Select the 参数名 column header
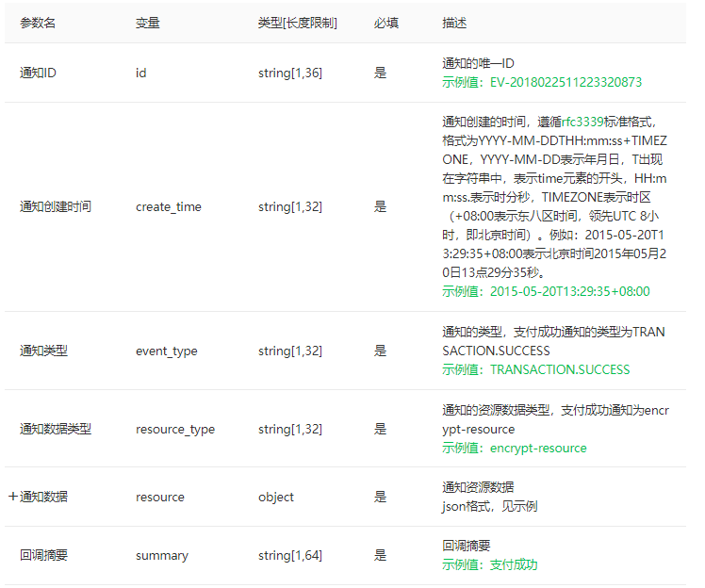Image resolution: width=705 pixels, height=588 pixels. pyautogui.click(x=38, y=23)
